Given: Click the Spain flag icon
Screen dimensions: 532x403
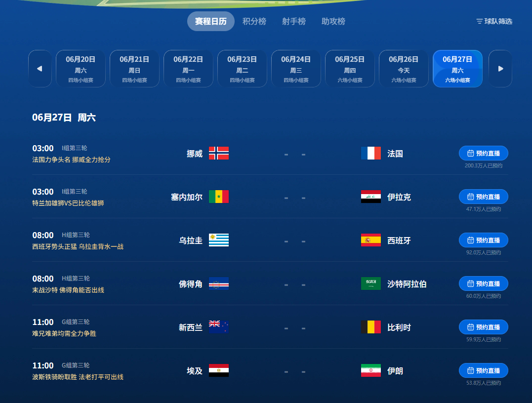Looking at the screenshot, I should click(x=371, y=240).
